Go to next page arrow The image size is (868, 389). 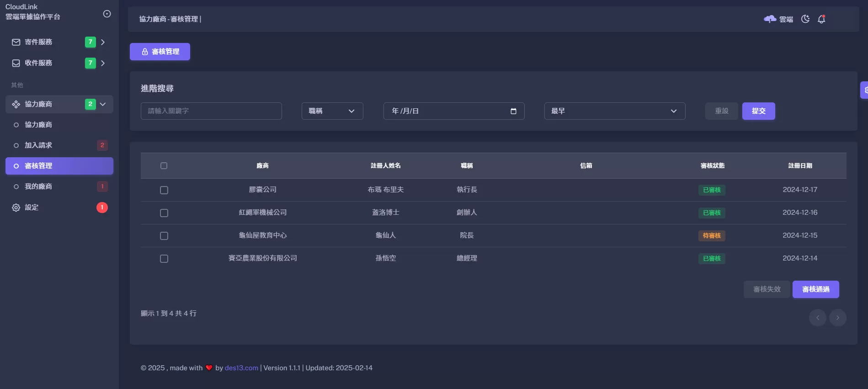tap(838, 318)
